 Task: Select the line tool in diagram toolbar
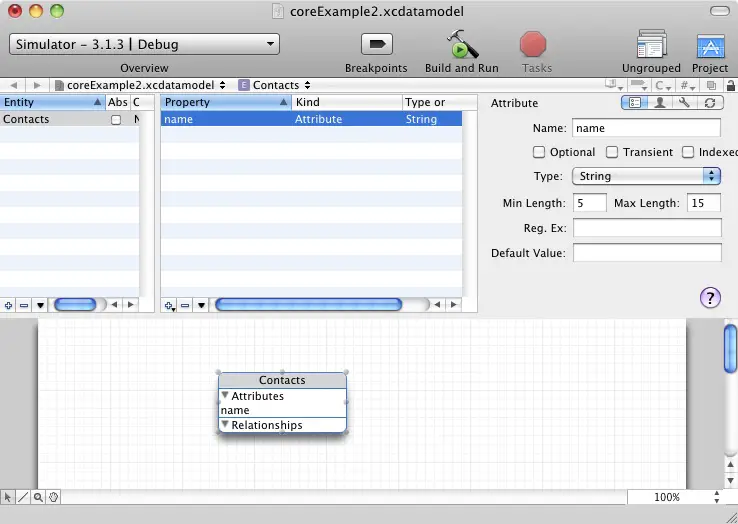[23, 497]
